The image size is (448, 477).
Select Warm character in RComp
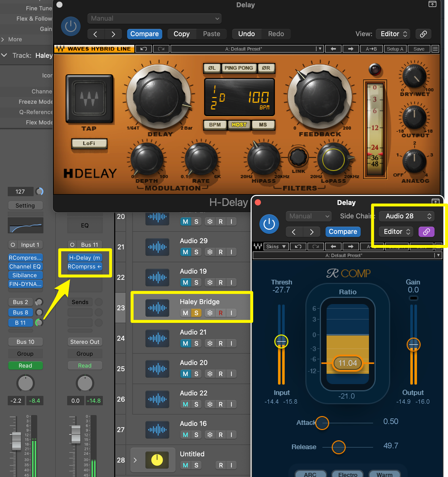pos(384,474)
